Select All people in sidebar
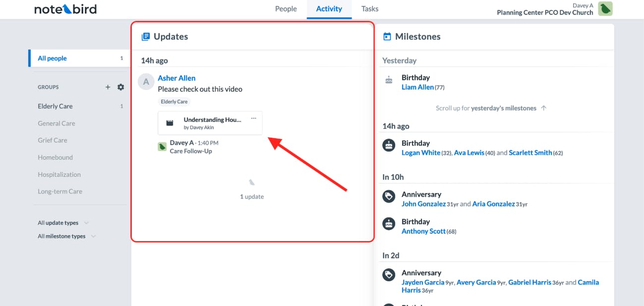Viewport: 644px width, 306px height. tap(52, 58)
